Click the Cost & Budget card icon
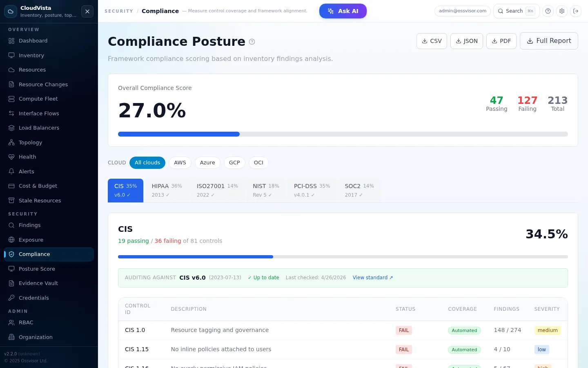 coord(11,186)
